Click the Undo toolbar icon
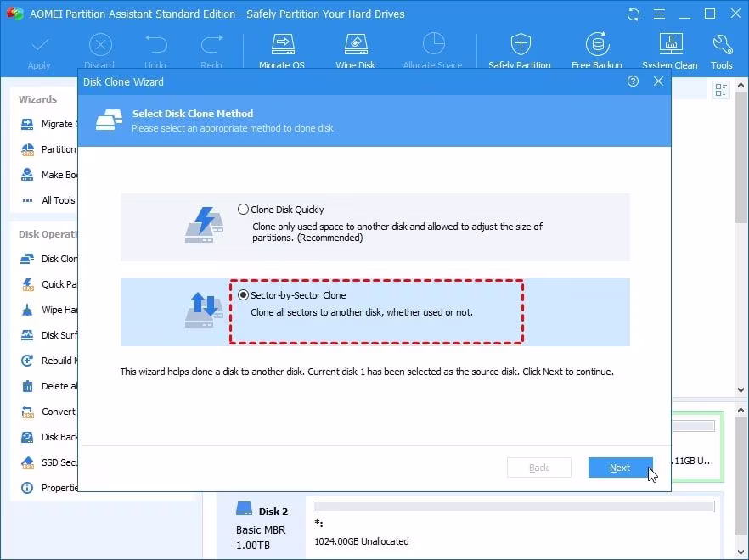Viewport: 749px width, 560px height. pyautogui.click(x=155, y=53)
